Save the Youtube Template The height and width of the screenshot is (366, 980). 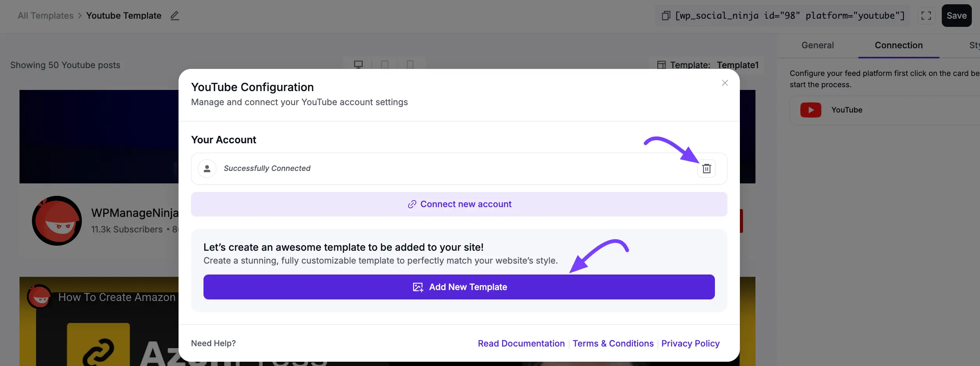[956, 16]
